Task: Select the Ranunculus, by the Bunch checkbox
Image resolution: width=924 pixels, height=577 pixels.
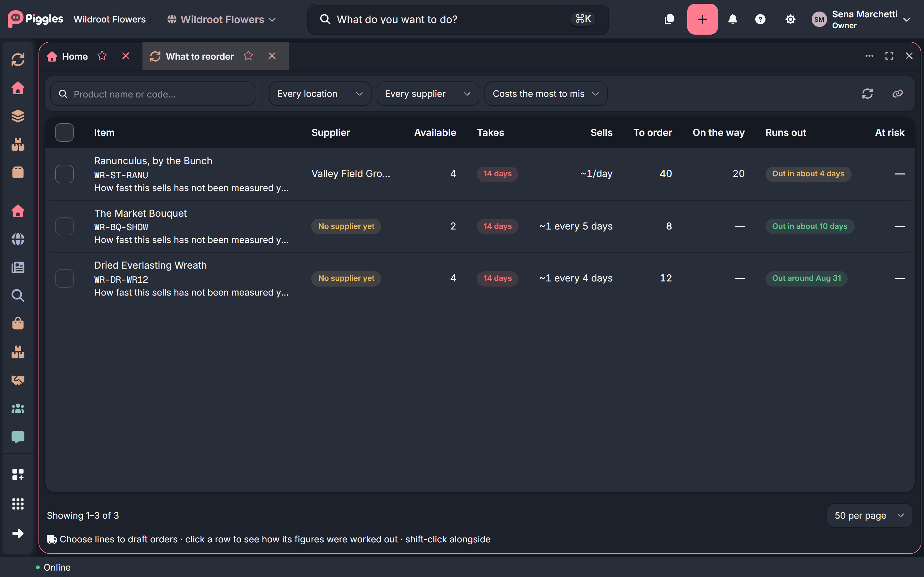Action: tap(64, 174)
